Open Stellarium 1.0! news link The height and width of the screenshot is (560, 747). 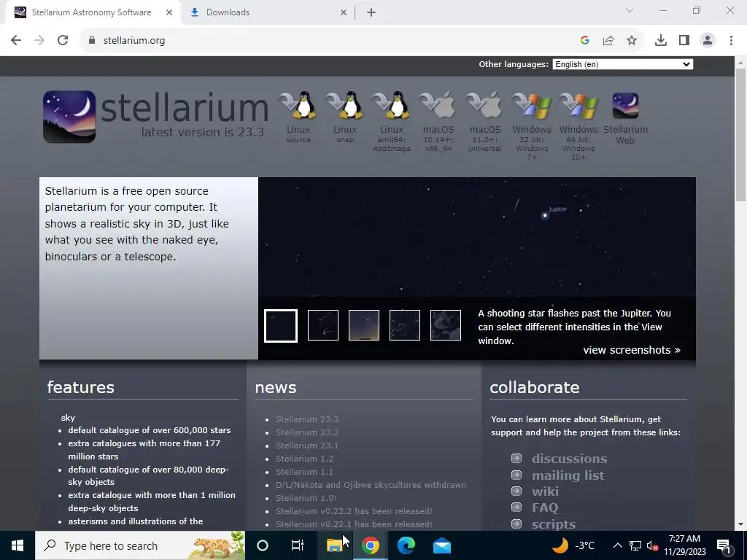point(306,498)
